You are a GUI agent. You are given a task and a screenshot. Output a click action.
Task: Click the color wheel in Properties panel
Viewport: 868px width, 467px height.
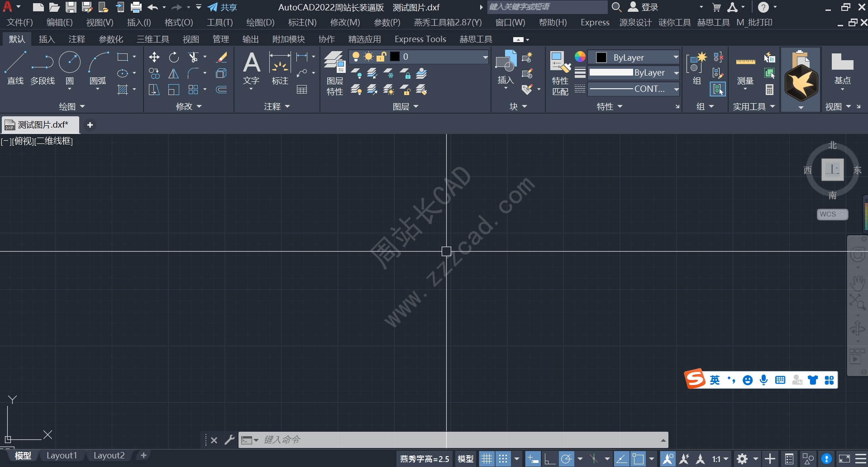point(580,57)
